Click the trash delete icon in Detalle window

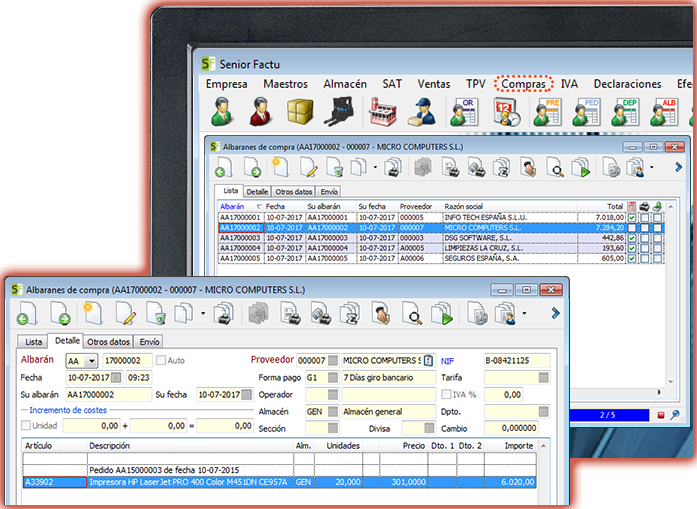pos(156,313)
